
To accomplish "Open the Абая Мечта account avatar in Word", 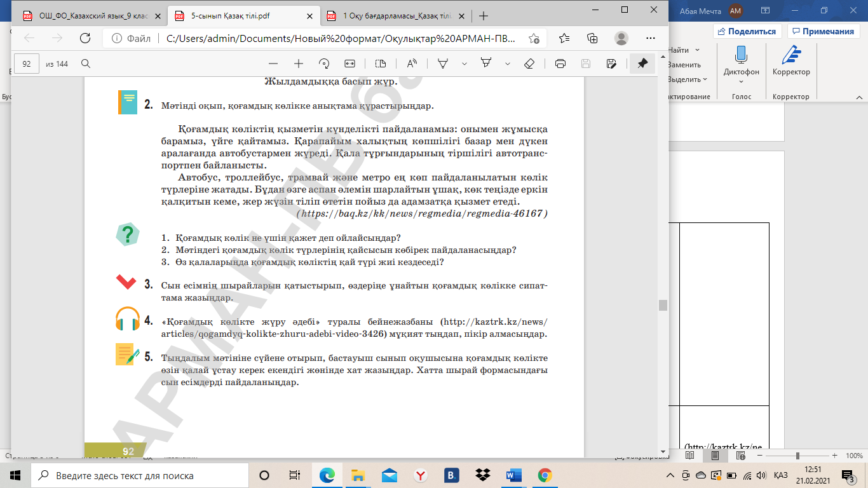I will (736, 10).
